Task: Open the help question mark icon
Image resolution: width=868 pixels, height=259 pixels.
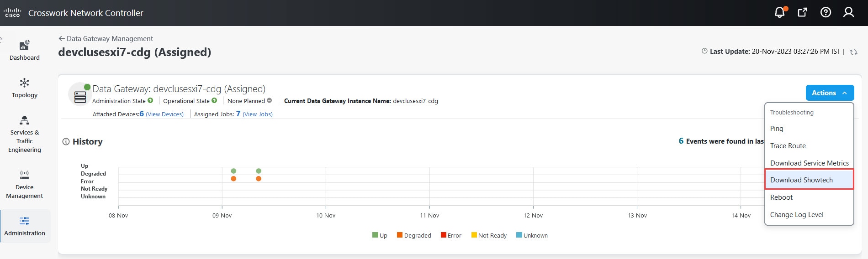Action: (826, 12)
